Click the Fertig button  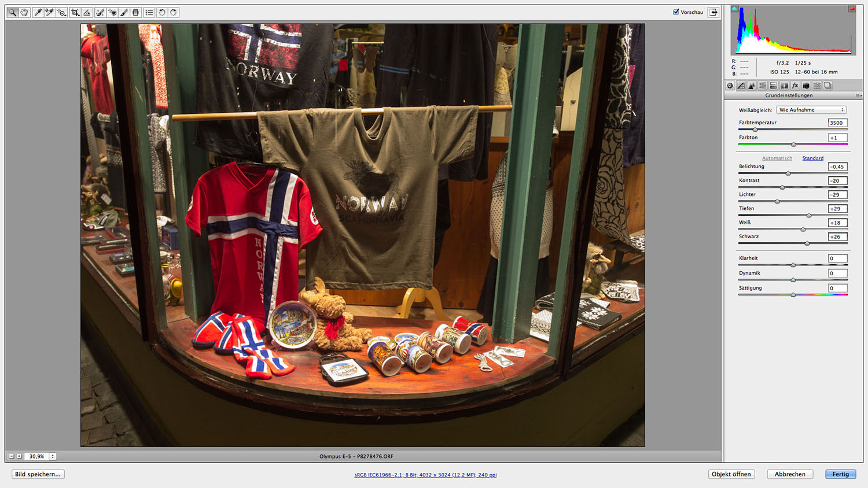(x=841, y=474)
